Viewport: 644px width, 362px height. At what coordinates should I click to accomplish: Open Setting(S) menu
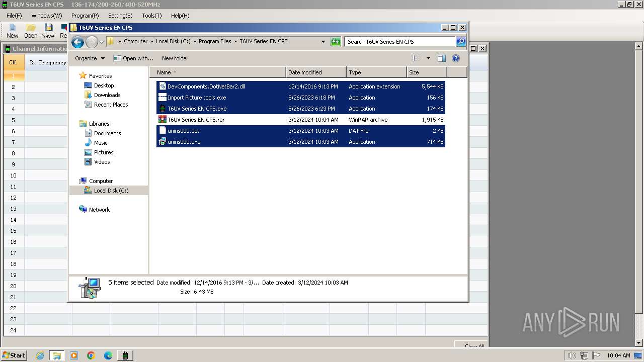(120, 16)
